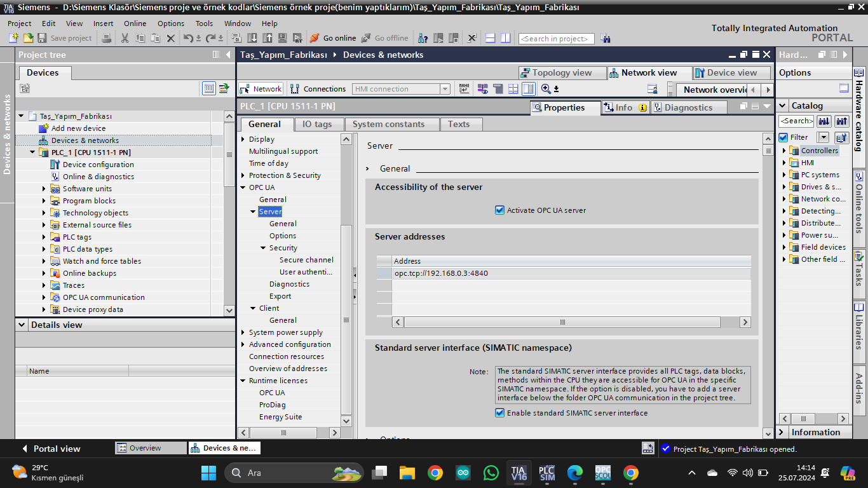Expand the PLC tags folder
The image size is (868, 488).
coord(44,237)
